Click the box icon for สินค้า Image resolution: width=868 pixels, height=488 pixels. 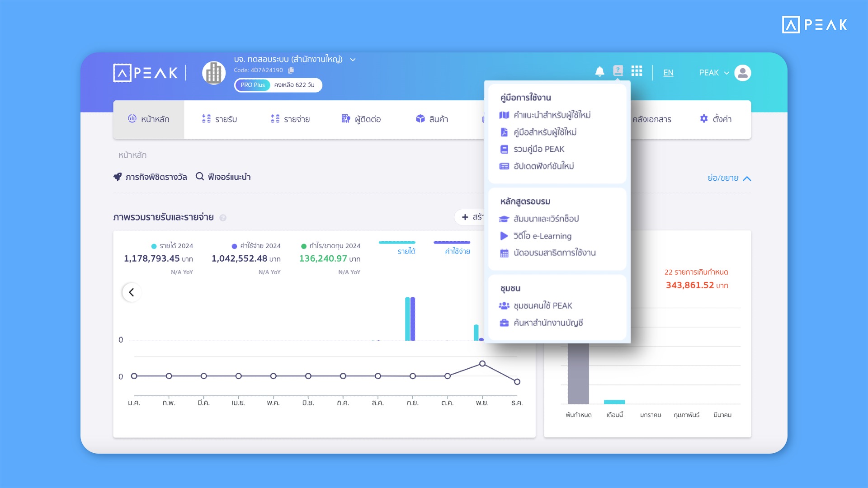pos(420,118)
